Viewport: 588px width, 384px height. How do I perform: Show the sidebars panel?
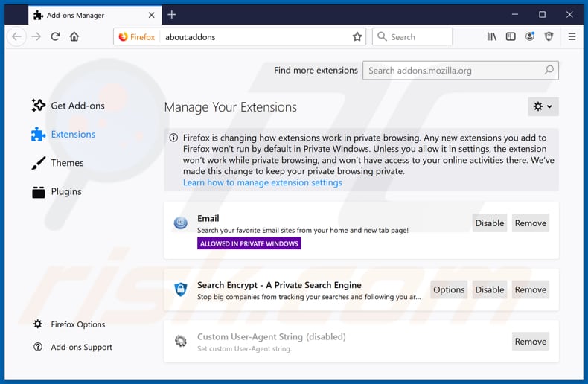pyautogui.click(x=511, y=36)
